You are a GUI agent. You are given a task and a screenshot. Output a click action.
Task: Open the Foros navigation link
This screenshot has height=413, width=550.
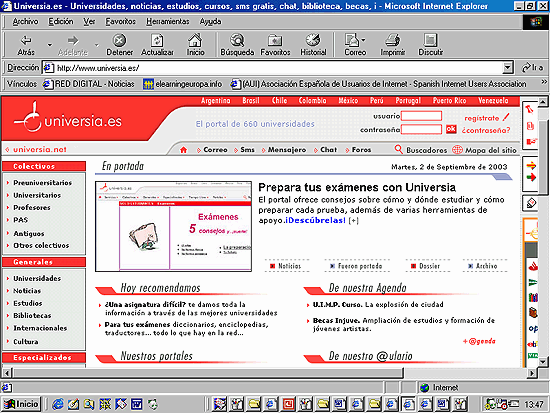[x=361, y=150]
